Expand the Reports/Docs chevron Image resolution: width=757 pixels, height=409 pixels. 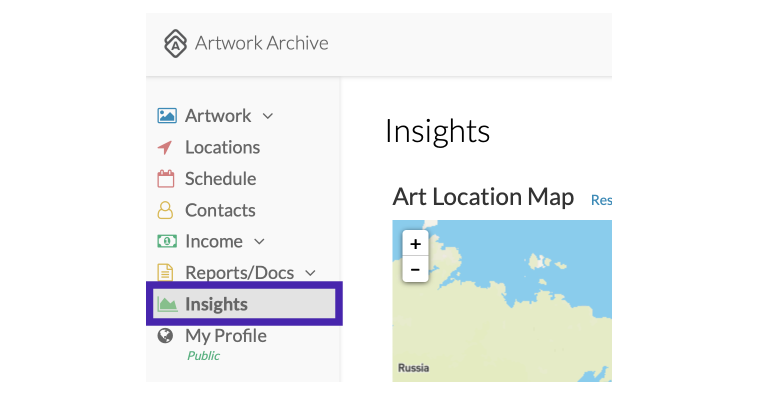[310, 273]
